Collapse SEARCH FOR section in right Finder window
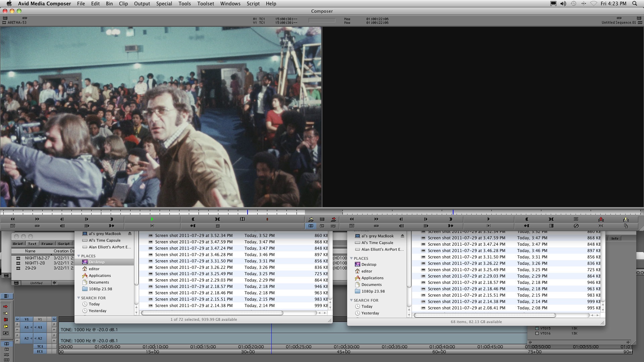 click(352, 300)
